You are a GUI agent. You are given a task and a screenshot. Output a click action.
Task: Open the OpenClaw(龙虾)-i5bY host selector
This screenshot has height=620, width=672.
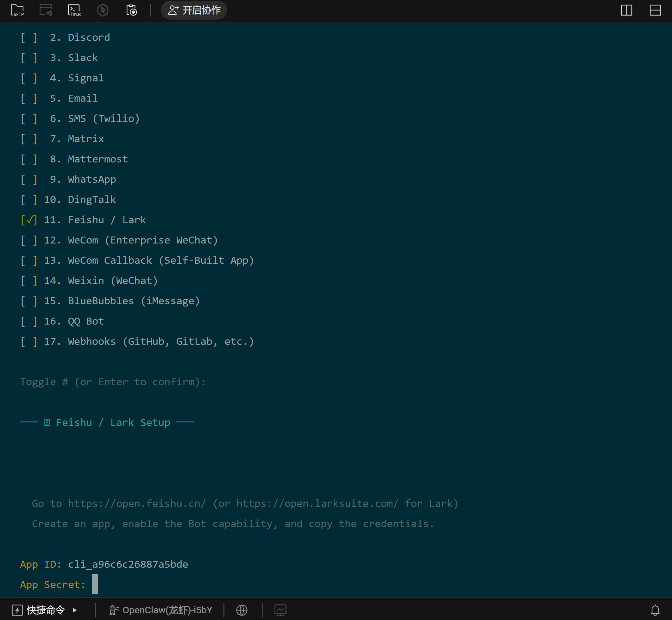[x=161, y=610]
